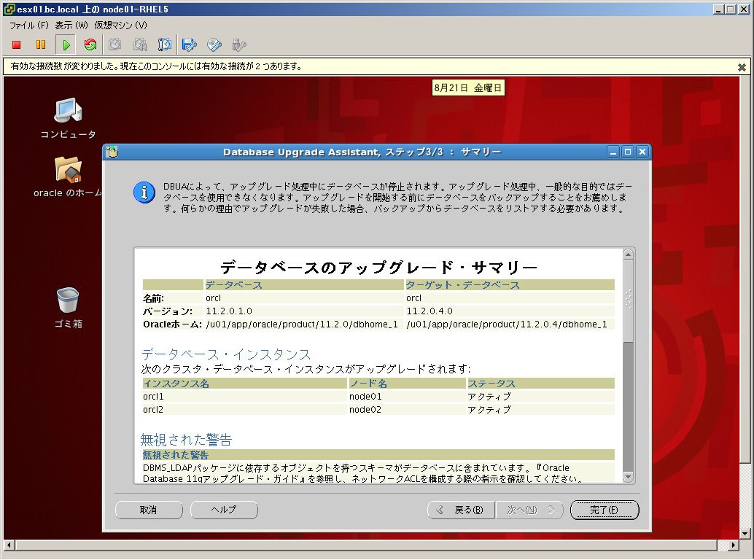Open the Snapshot Manager toolbar icon
This screenshot has height=560, width=754.
pos(165,44)
